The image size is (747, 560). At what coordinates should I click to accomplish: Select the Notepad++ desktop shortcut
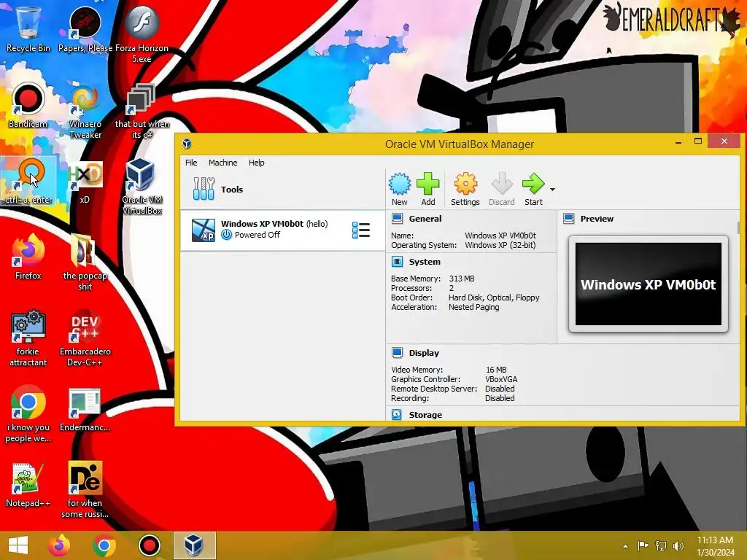pos(28,485)
